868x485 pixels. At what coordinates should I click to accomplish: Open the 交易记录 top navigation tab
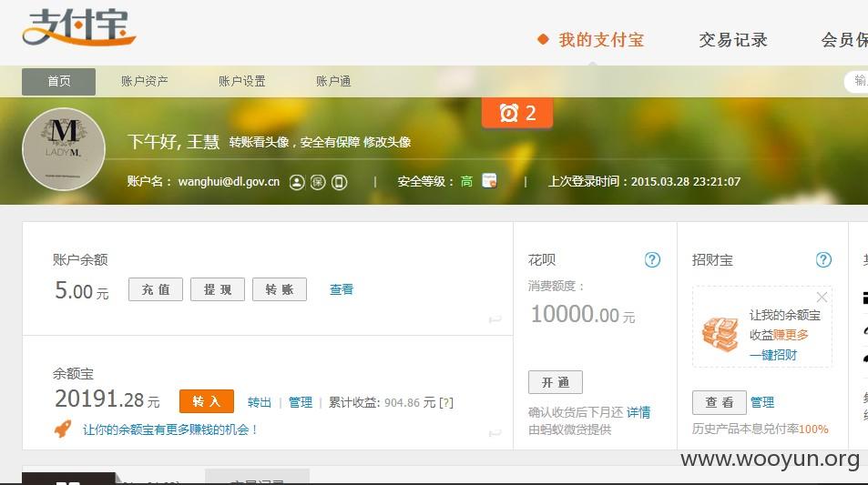point(733,40)
